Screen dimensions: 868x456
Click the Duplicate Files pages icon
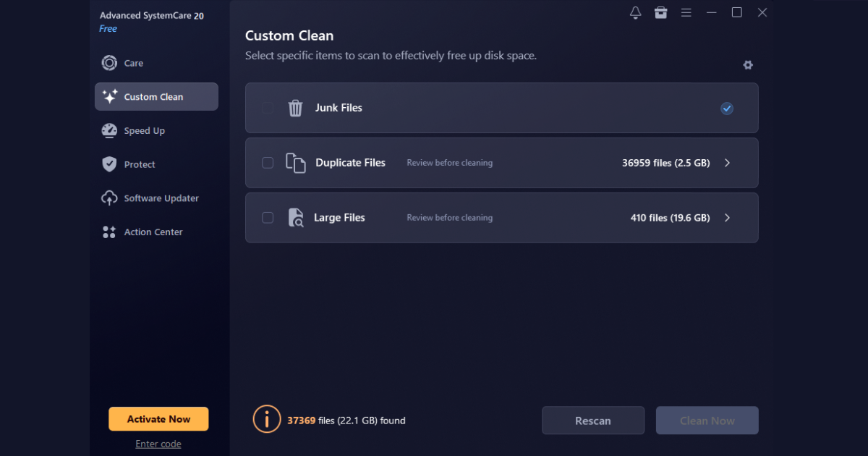pyautogui.click(x=295, y=163)
